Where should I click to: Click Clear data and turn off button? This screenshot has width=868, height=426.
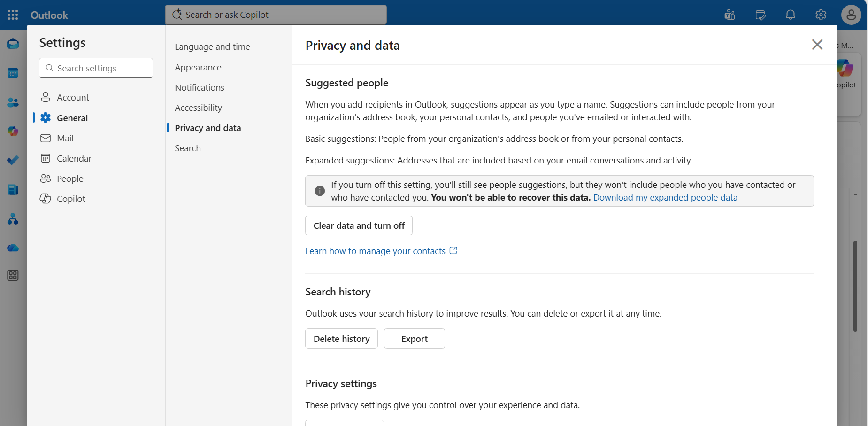[359, 225]
